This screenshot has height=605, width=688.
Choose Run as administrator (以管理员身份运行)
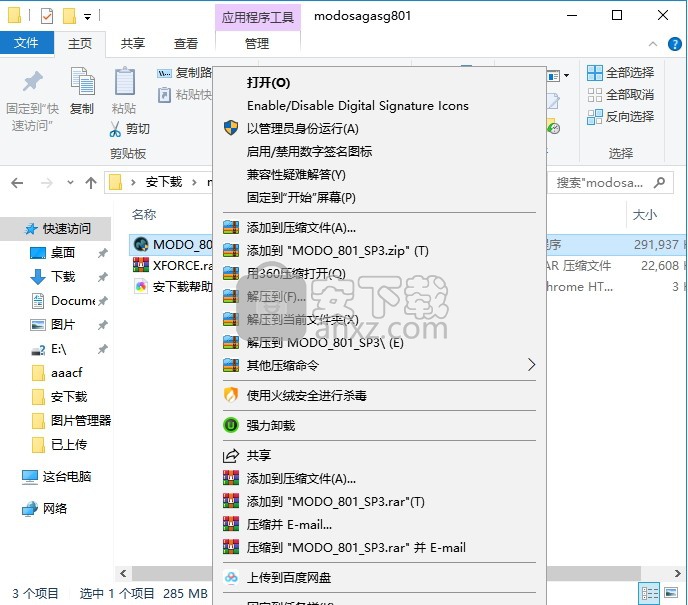click(x=380, y=129)
